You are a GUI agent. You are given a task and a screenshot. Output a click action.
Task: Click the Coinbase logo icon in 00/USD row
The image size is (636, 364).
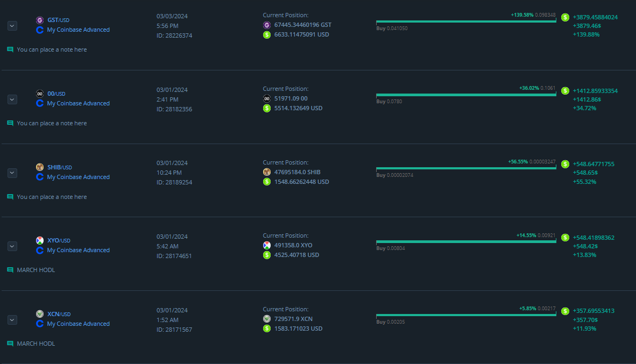[40, 103]
